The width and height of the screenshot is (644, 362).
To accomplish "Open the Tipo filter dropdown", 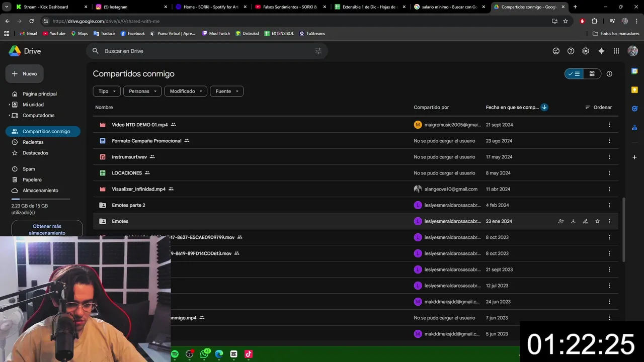I will tap(107, 91).
